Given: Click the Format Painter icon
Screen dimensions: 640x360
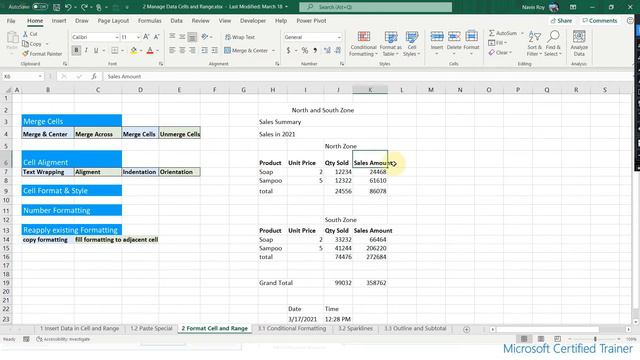Looking at the screenshot, I should (25, 54).
